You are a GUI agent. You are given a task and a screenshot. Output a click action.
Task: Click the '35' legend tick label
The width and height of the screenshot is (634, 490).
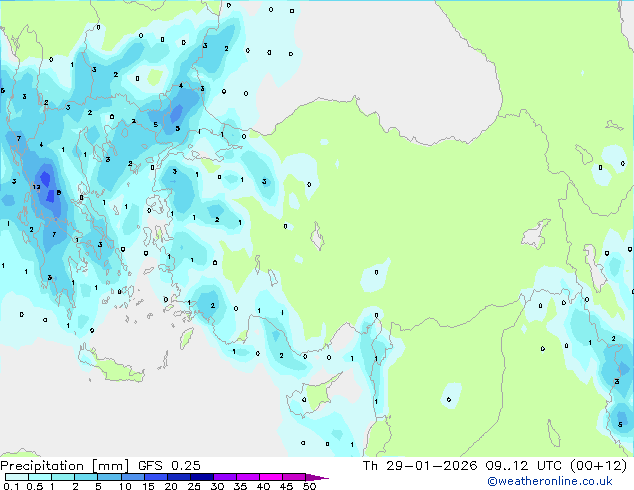point(240,486)
